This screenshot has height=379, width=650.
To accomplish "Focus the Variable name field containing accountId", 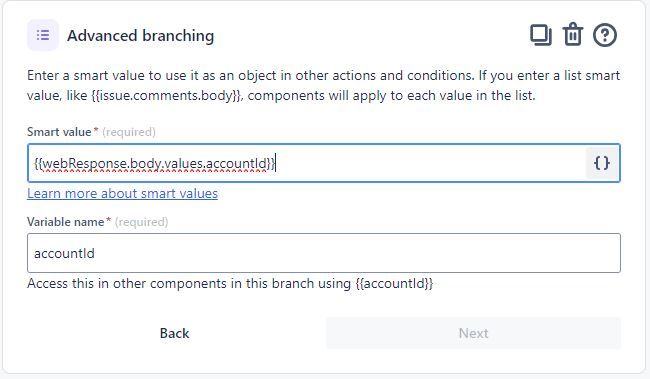I will tap(324, 253).
